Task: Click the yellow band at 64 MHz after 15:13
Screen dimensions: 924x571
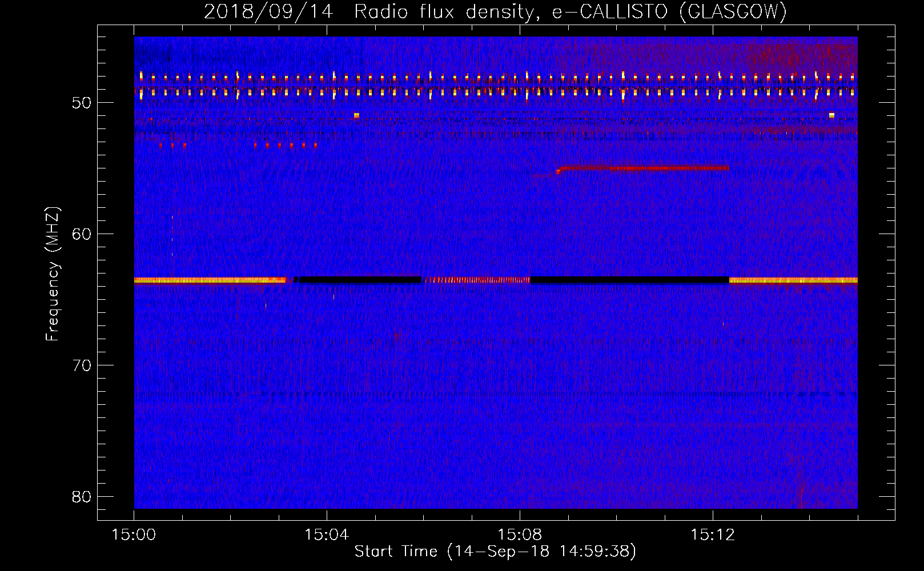Action: [x=793, y=280]
